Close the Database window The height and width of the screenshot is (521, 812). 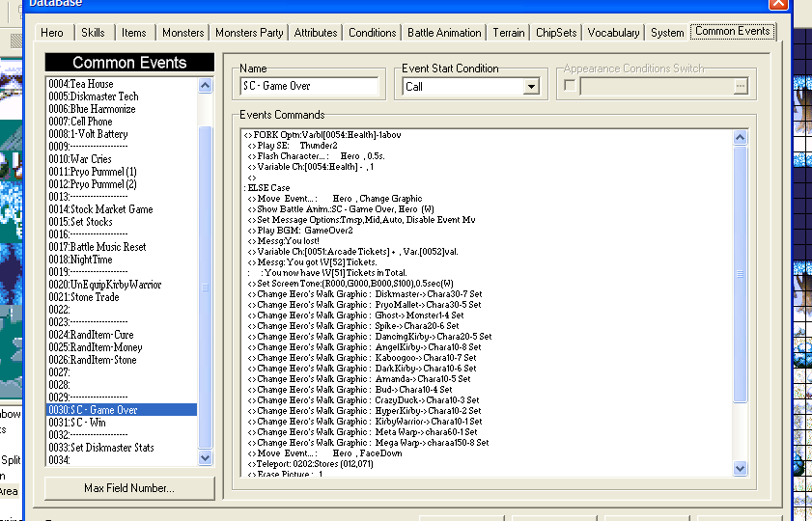[x=778, y=4]
